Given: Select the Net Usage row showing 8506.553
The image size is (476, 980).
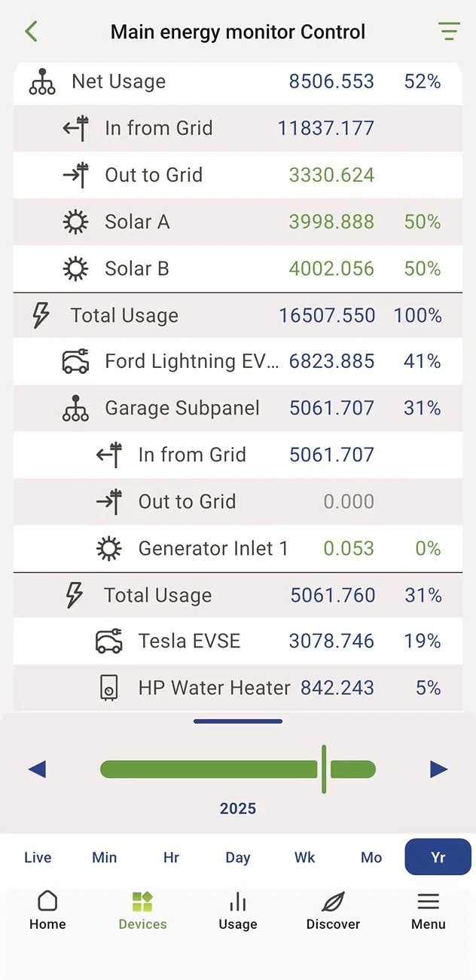Looking at the screenshot, I should 238,82.
